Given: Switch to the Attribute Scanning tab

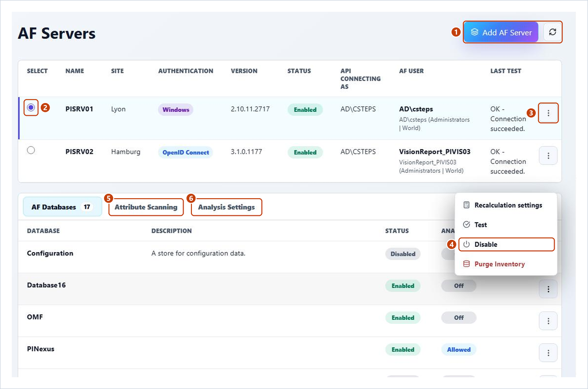Looking at the screenshot, I should (x=146, y=207).
